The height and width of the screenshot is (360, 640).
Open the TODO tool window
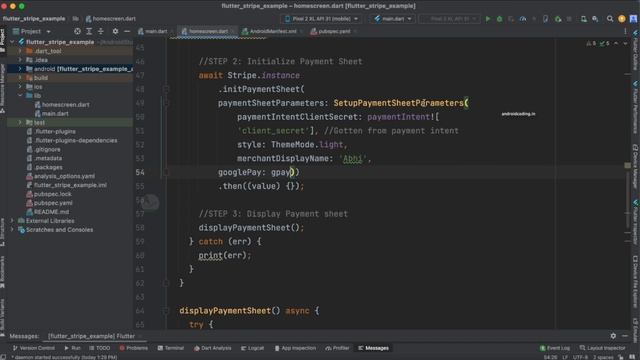(100, 348)
